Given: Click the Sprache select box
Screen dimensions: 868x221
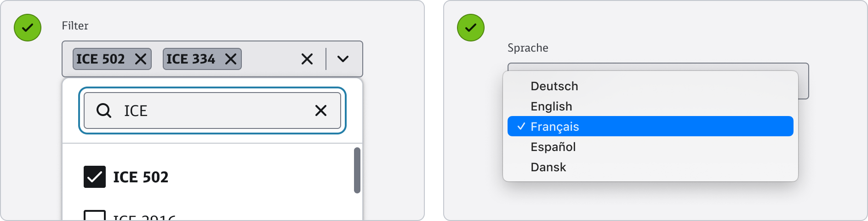Looking at the screenshot, I should (803, 81).
